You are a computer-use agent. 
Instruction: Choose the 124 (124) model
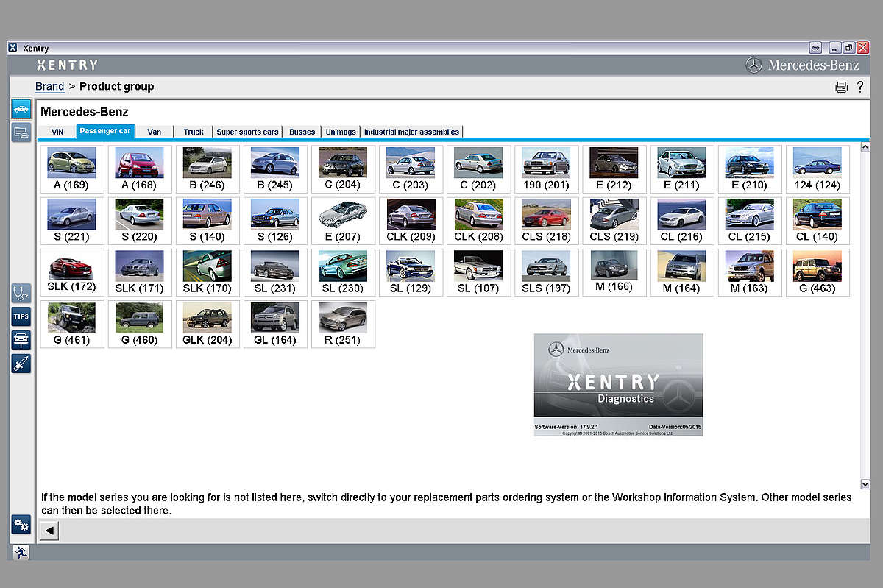[x=817, y=169]
